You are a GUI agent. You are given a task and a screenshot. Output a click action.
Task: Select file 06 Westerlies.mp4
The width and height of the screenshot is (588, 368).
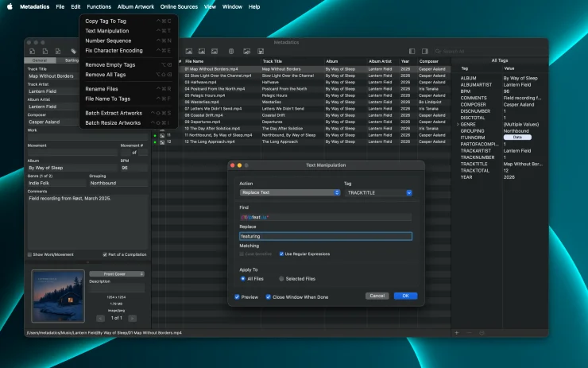[202, 102]
